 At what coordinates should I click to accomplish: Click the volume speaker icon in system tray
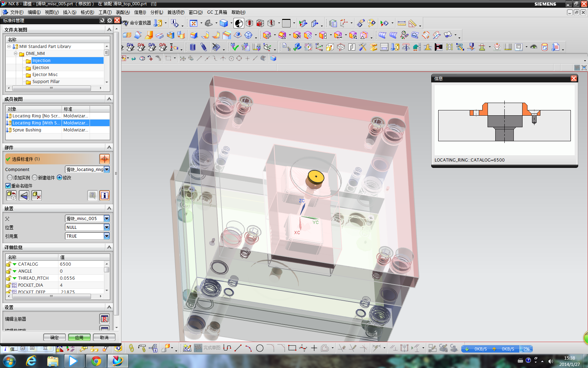point(551,361)
